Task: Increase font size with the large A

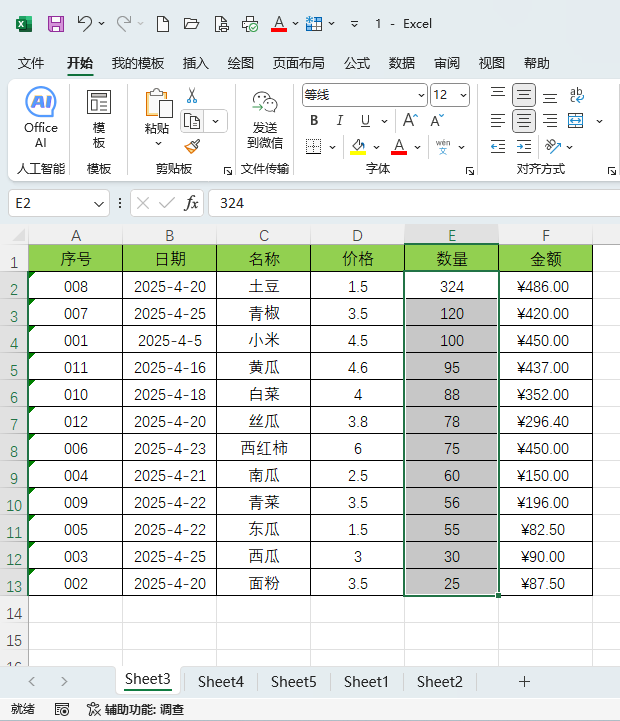Action: click(x=410, y=120)
